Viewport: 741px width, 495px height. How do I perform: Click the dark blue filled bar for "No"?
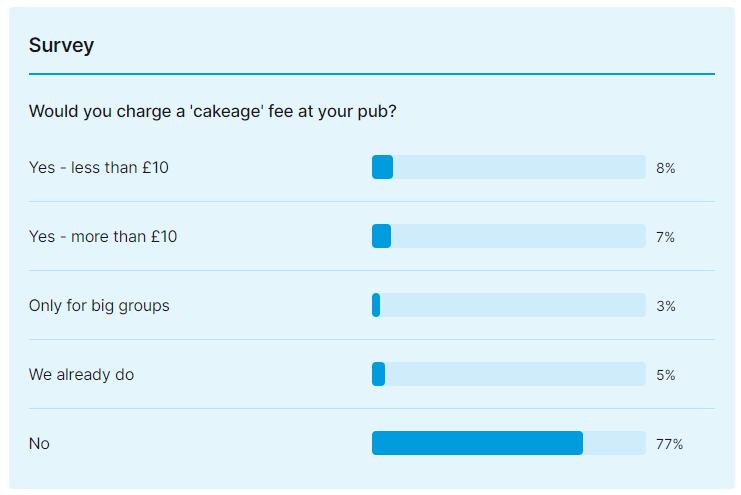pos(477,444)
